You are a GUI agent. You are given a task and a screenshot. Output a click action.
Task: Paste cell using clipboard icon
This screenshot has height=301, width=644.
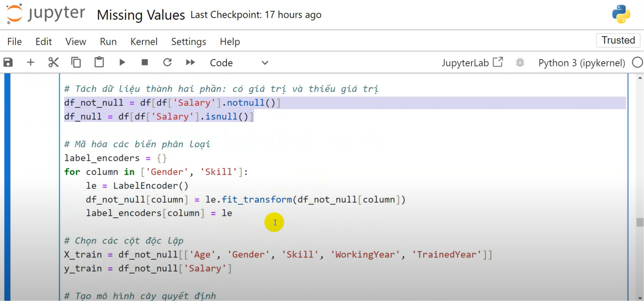(99, 62)
